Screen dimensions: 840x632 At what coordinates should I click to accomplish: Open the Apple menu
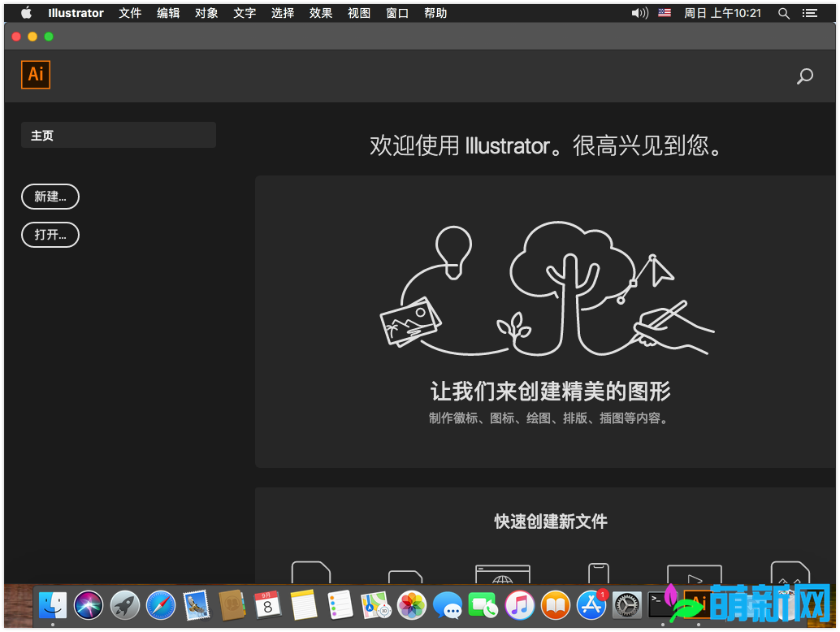pyautogui.click(x=26, y=13)
